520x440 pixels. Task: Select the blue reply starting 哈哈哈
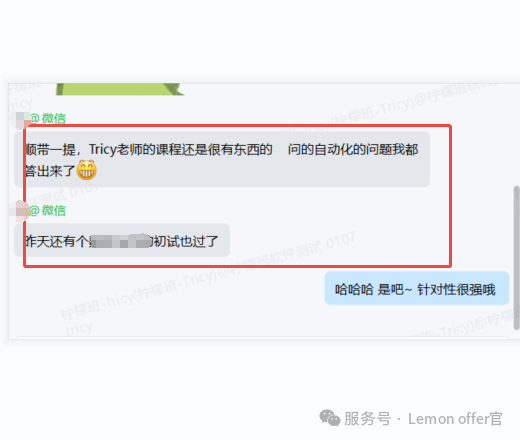pos(417,288)
